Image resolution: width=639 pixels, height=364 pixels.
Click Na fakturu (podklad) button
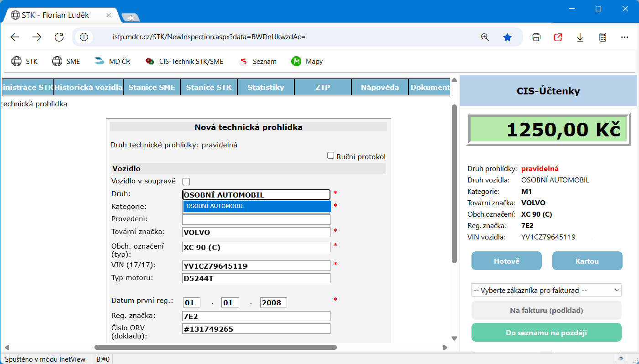[x=546, y=310]
